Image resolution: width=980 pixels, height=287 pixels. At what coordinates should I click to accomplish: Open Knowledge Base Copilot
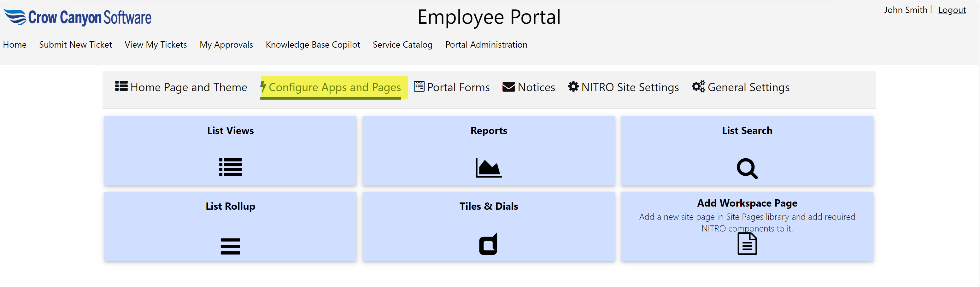coord(313,44)
